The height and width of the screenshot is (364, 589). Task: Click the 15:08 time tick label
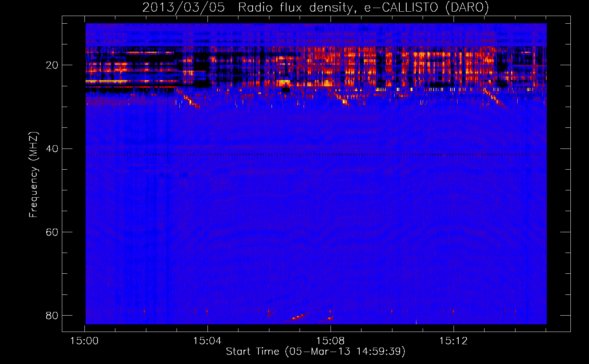[x=330, y=341]
